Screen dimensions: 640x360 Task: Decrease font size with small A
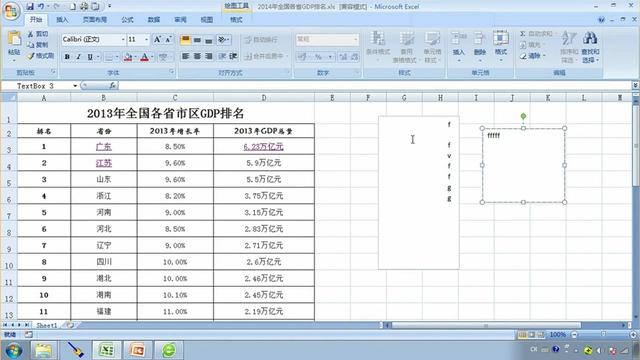(x=168, y=40)
